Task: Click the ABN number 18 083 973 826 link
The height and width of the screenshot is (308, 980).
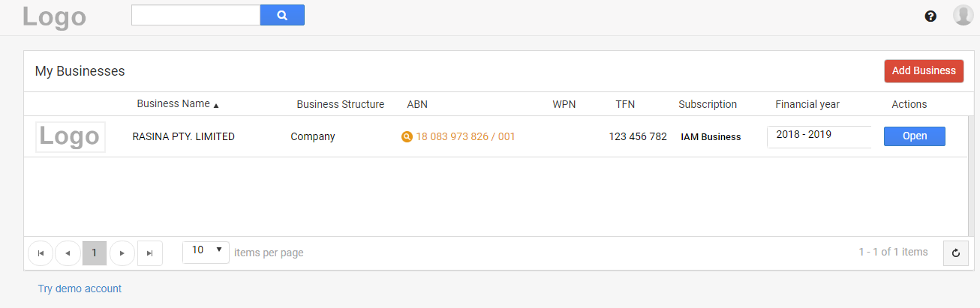Action: pos(465,136)
